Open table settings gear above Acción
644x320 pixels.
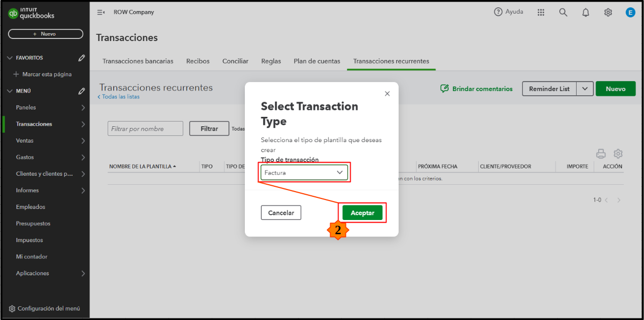(x=618, y=154)
